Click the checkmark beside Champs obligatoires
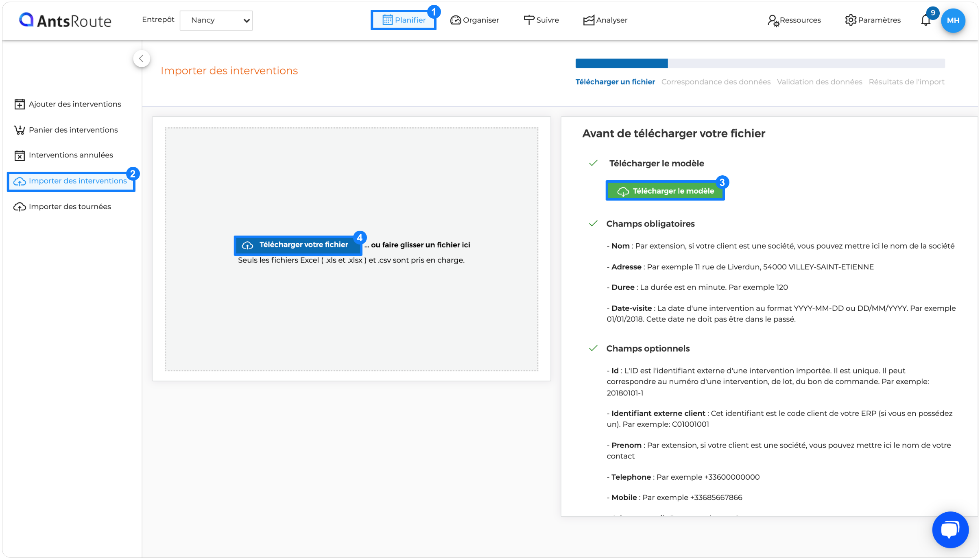This screenshot has width=980, height=559. pyautogui.click(x=593, y=223)
